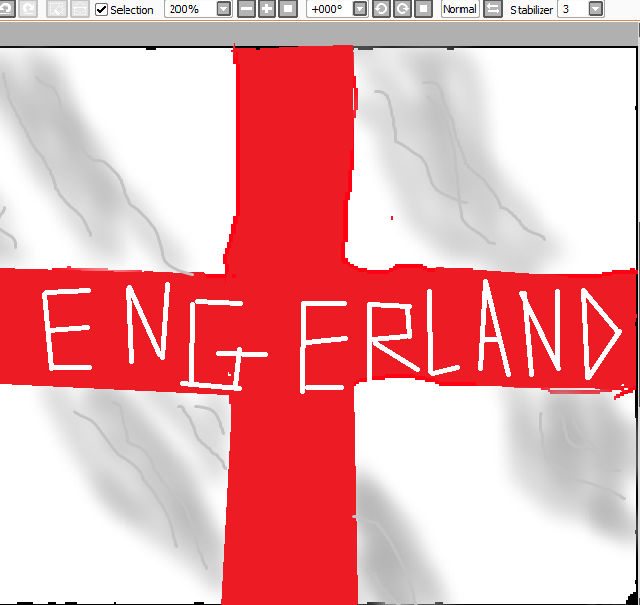This screenshot has height=605, width=640.
Task: Click the Normal view mode button
Action: (460, 9)
